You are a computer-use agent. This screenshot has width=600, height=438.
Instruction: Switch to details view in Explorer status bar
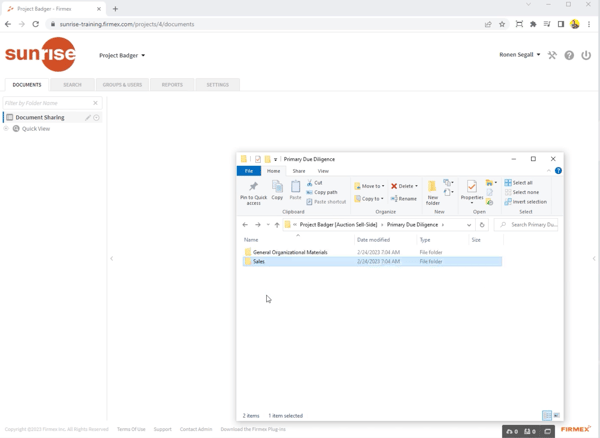[x=547, y=415]
